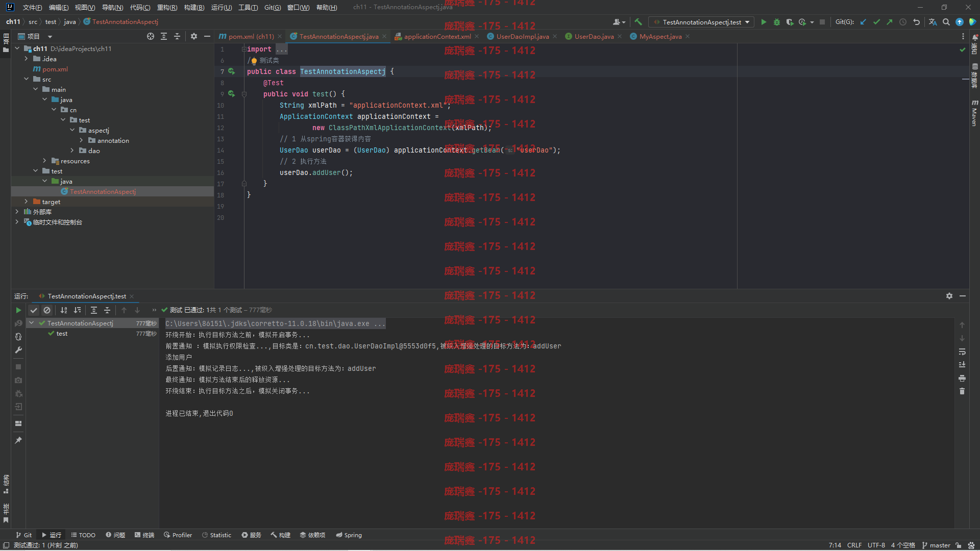Build the project with the hammer icon
This screenshot has width=980, height=551.
tap(638, 22)
